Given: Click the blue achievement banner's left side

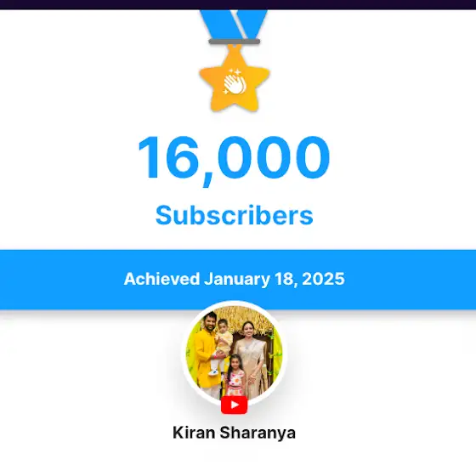Looking at the screenshot, I should pos(60,280).
